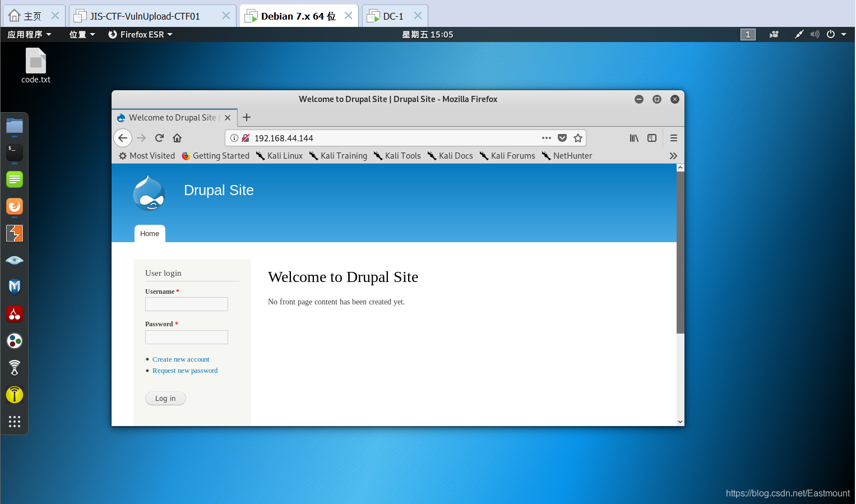
Task: Open Getting Started bookmark
Action: [x=216, y=156]
